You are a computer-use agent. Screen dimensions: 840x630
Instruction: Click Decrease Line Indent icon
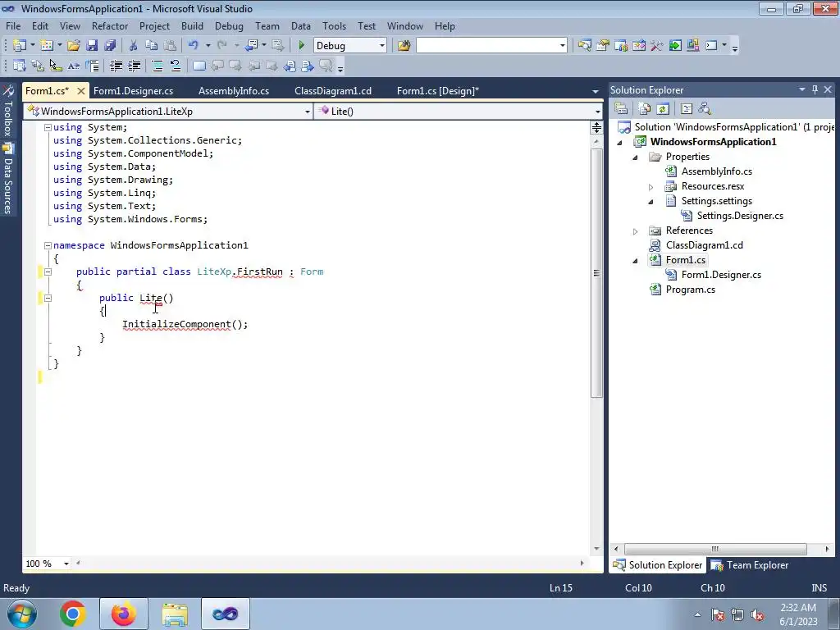(x=116, y=66)
